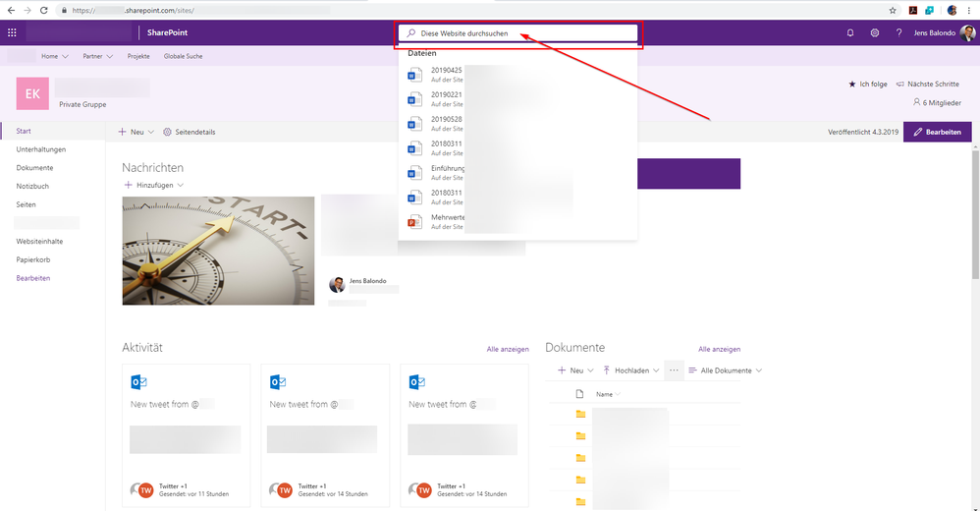Open search result 20190221 Word file
The width and height of the screenshot is (980, 511).
coord(517,99)
